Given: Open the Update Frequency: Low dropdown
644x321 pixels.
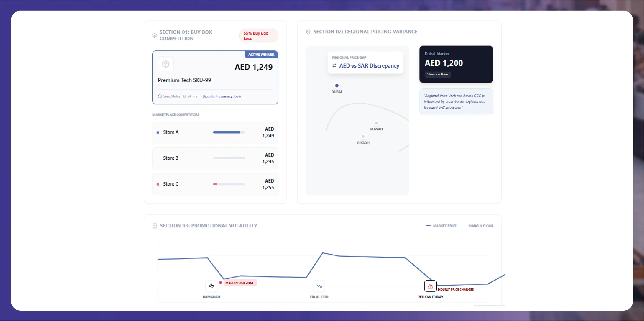Looking at the screenshot, I should (x=222, y=96).
